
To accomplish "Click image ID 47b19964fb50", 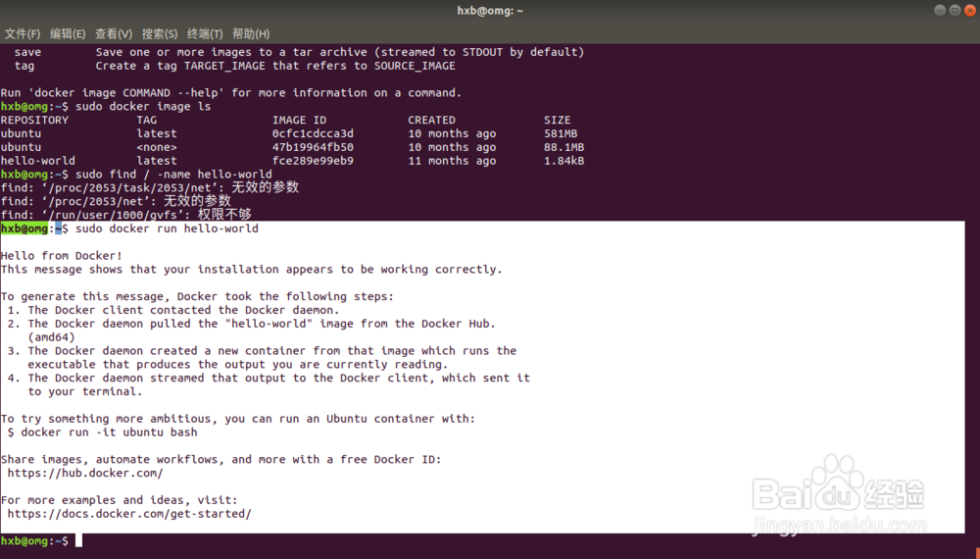I will tap(313, 147).
